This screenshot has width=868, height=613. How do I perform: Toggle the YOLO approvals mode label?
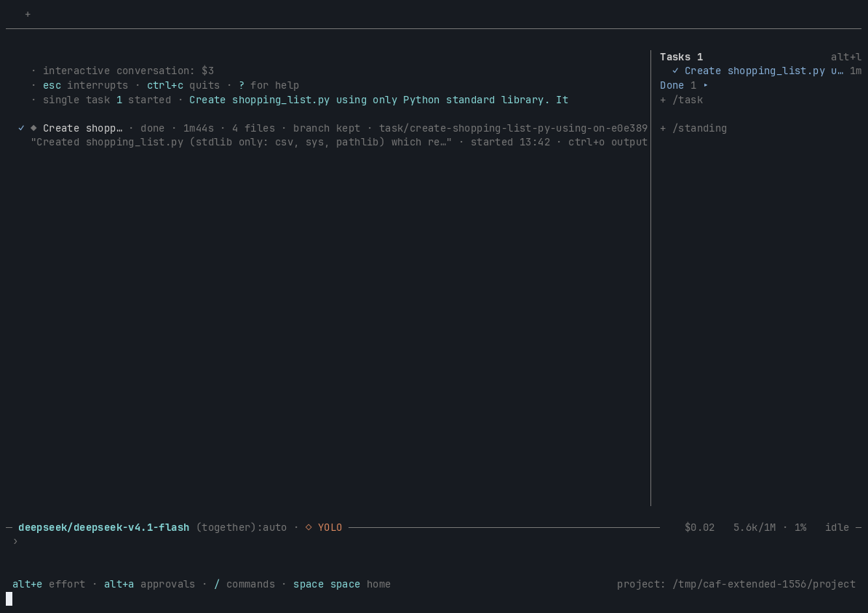[330, 527]
